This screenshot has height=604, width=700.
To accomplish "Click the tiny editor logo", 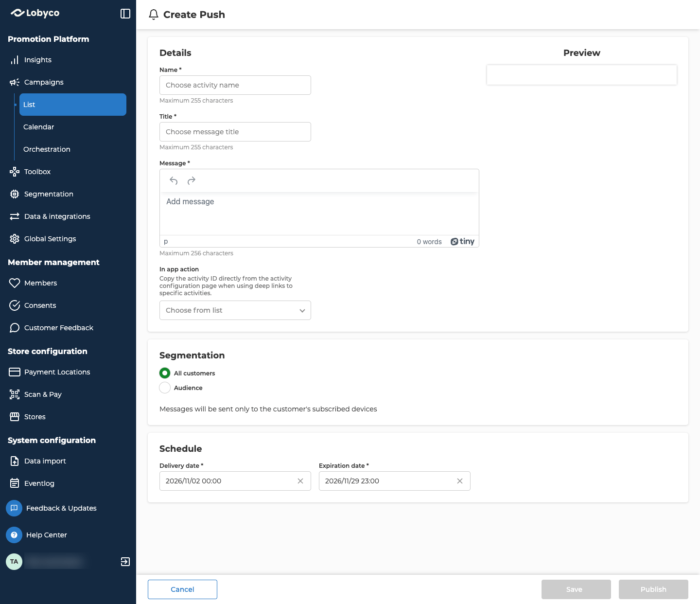I will pos(462,242).
